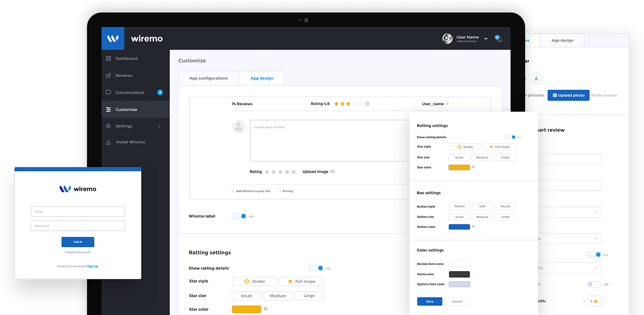This screenshot has height=315, width=644.
Task: Click Save in the floating settings panel
Action: [x=430, y=301]
